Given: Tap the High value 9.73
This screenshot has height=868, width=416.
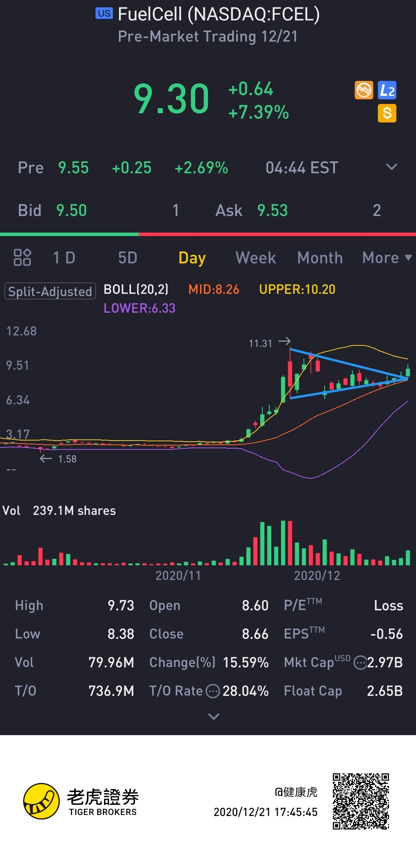Looking at the screenshot, I should pyautogui.click(x=121, y=605).
